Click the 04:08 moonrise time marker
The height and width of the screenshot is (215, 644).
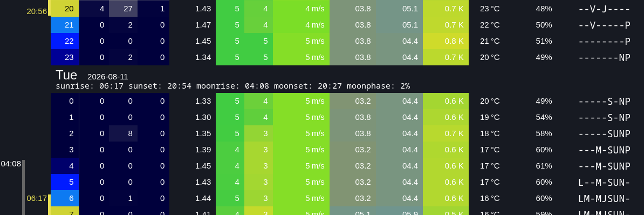click(x=11, y=164)
